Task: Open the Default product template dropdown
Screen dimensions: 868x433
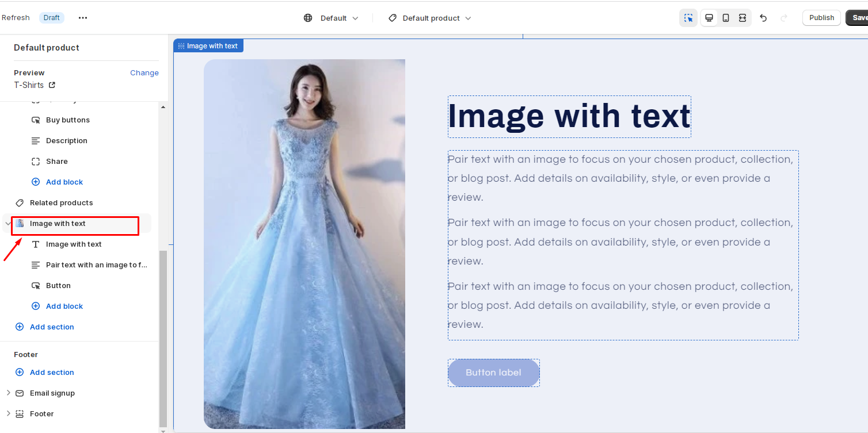Action: tap(430, 18)
